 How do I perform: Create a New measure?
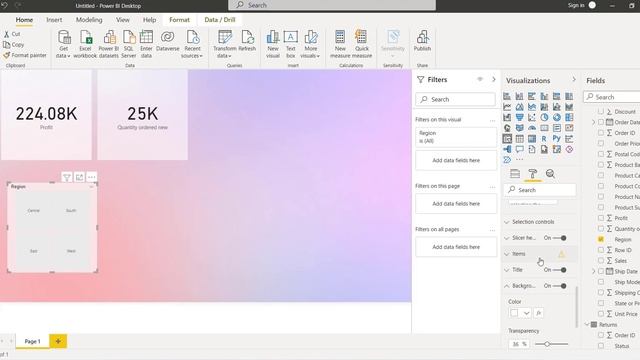pyautogui.click(x=340, y=44)
